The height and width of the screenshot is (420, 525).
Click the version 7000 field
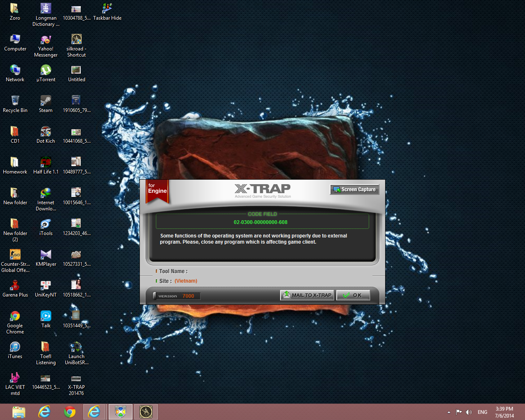177,296
